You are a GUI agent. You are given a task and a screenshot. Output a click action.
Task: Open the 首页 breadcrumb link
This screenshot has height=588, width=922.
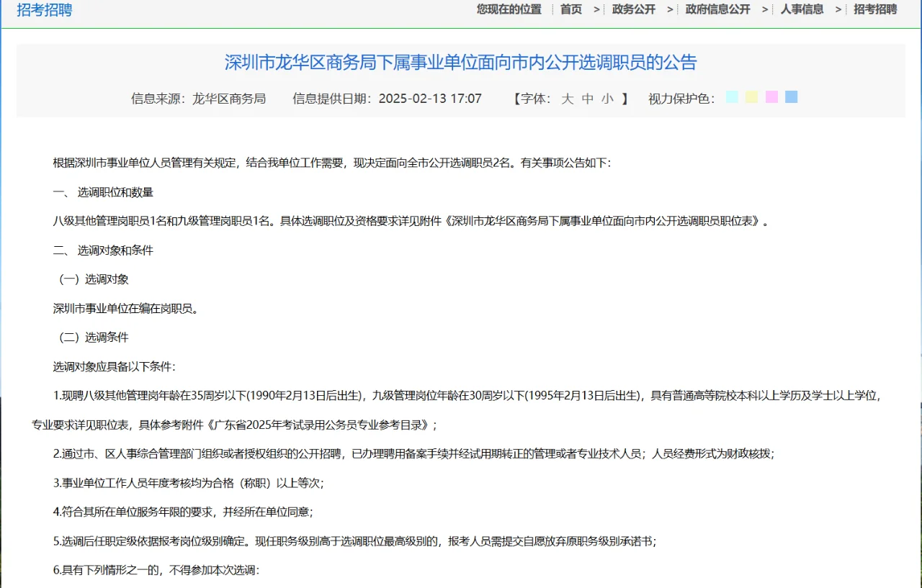pos(570,9)
